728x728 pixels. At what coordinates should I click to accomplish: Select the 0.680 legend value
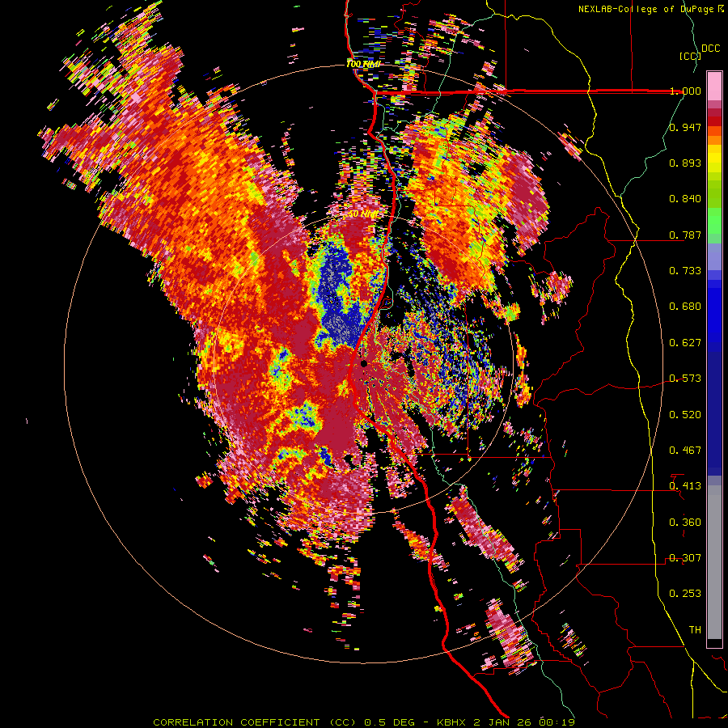[x=685, y=307]
